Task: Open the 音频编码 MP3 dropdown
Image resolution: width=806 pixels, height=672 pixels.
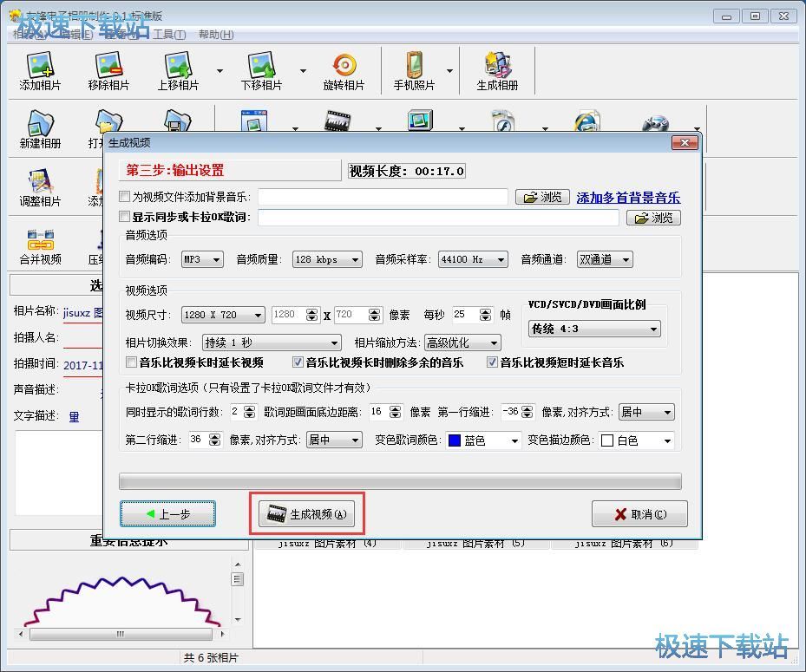Action: pos(202,259)
